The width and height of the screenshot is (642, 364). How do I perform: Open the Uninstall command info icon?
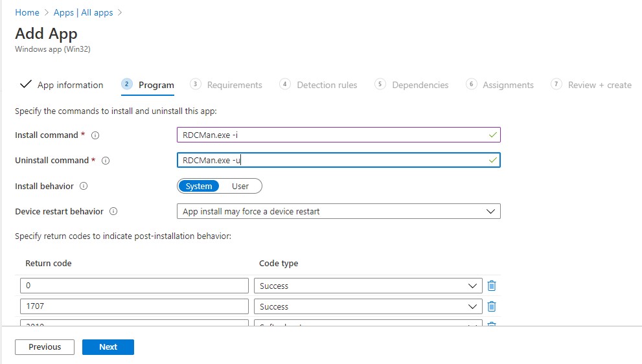click(105, 161)
